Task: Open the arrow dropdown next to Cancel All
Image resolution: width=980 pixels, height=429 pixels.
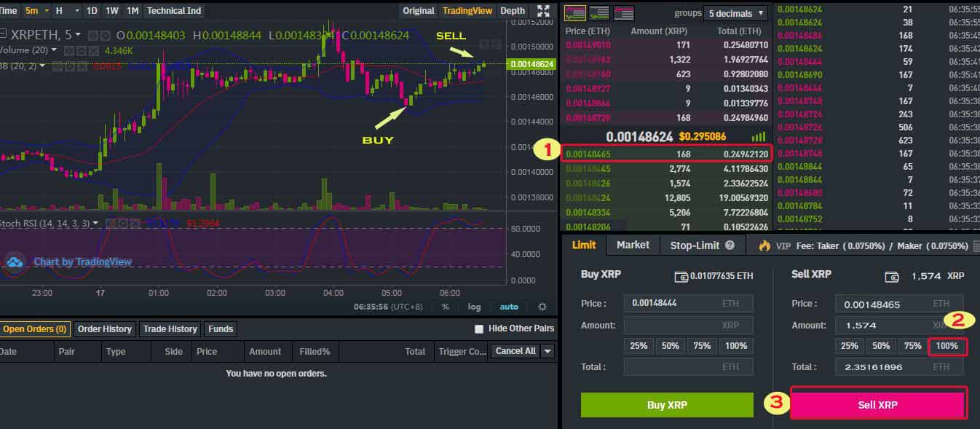Action: click(x=548, y=351)
